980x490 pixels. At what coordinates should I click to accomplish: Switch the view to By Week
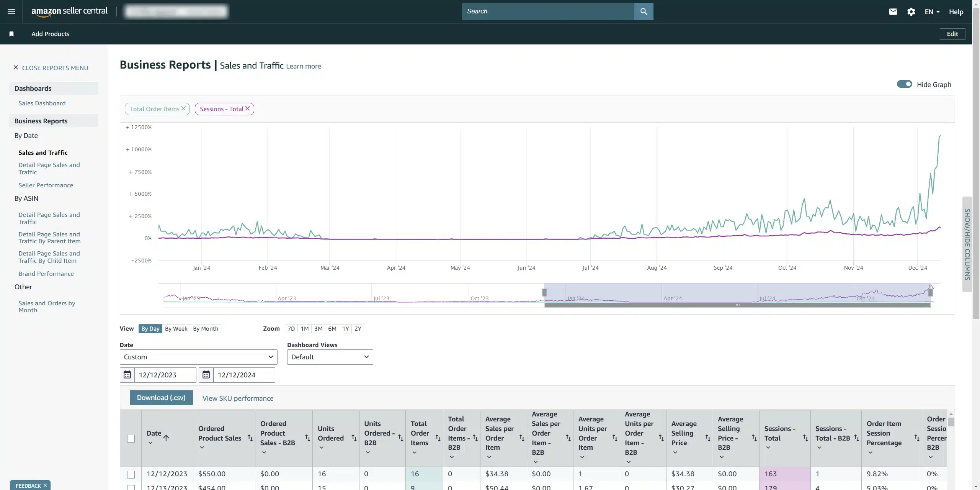(176, 329)
